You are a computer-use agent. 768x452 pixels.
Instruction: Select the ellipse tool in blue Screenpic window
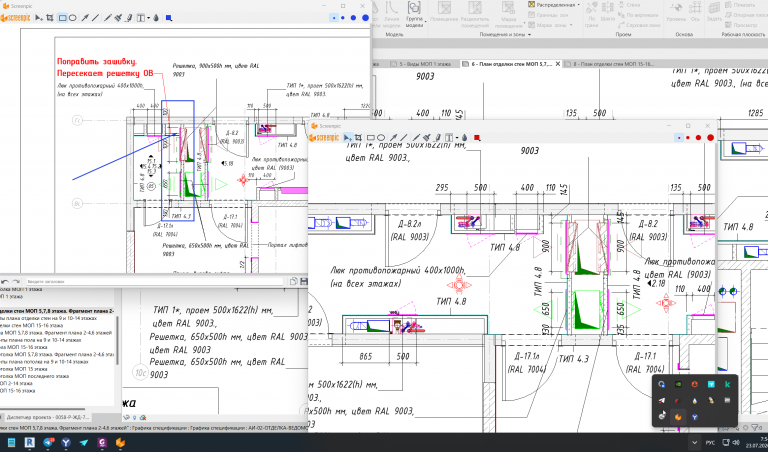pos(72,18)
